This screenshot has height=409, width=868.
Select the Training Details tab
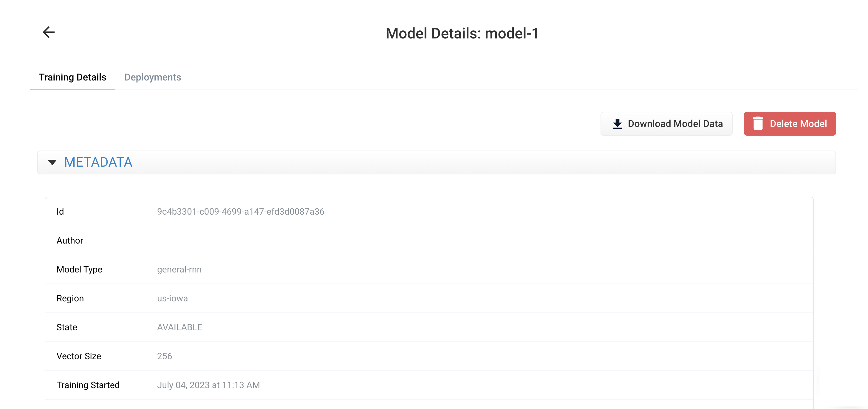pyautogui.click(x=72, y=77)
